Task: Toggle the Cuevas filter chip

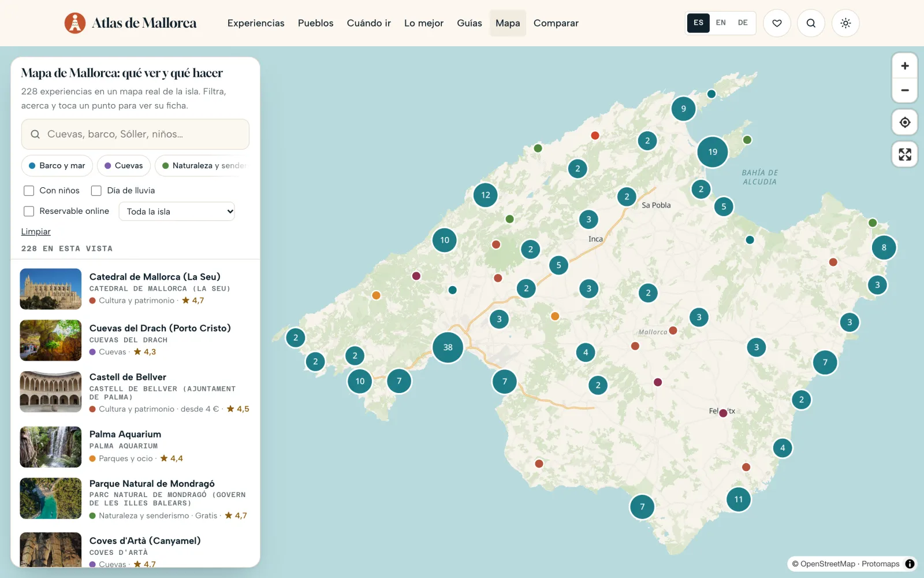Action: (124, 166)
